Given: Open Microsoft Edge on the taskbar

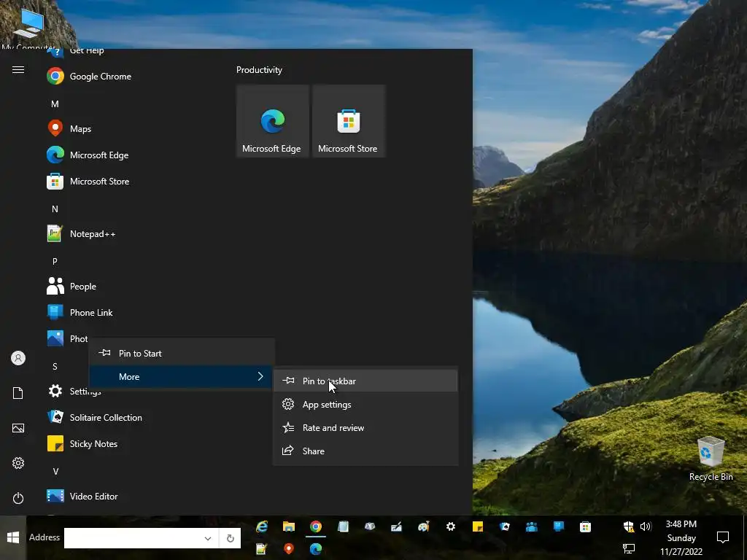Looking at the screenshot, I should tap(316, 549).
